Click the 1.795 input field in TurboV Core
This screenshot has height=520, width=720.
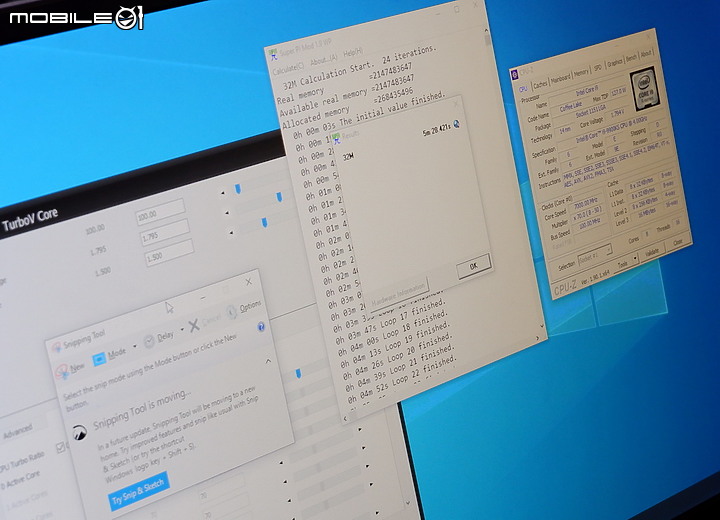tap(165, 232)
